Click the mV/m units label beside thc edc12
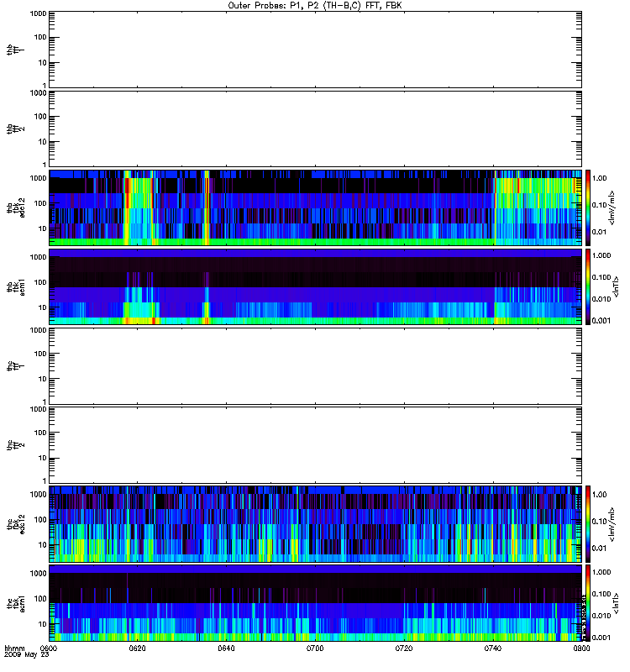This screenshot has height=672, width=630. point(612,524)
